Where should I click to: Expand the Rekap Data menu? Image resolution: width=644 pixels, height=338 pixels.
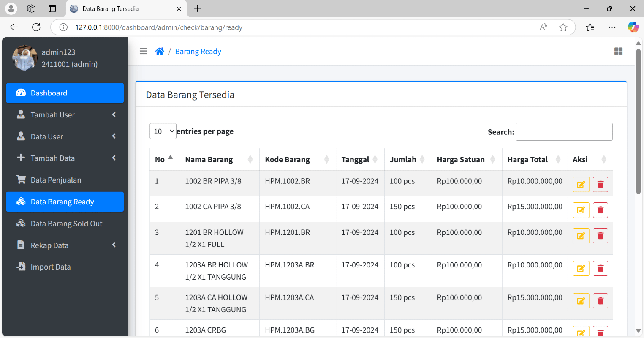(x=65, y=245)
